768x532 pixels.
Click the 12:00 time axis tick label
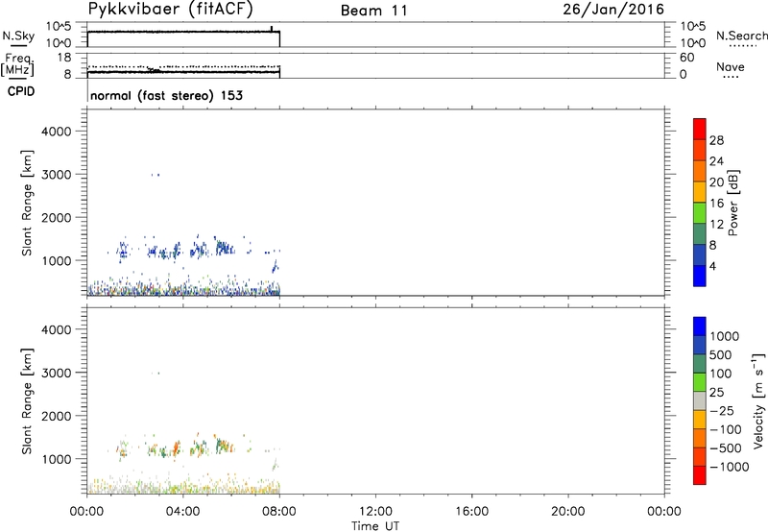tap(375, 512)
